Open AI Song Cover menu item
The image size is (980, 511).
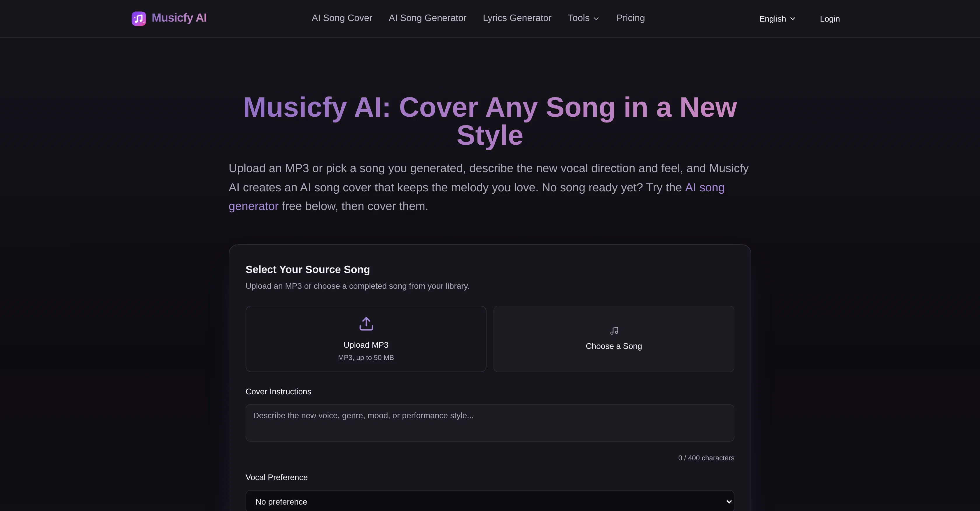[x=342, y=18]
